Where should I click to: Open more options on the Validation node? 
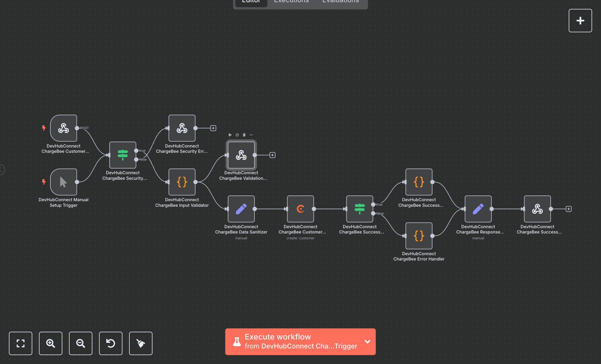pos(251,135)
